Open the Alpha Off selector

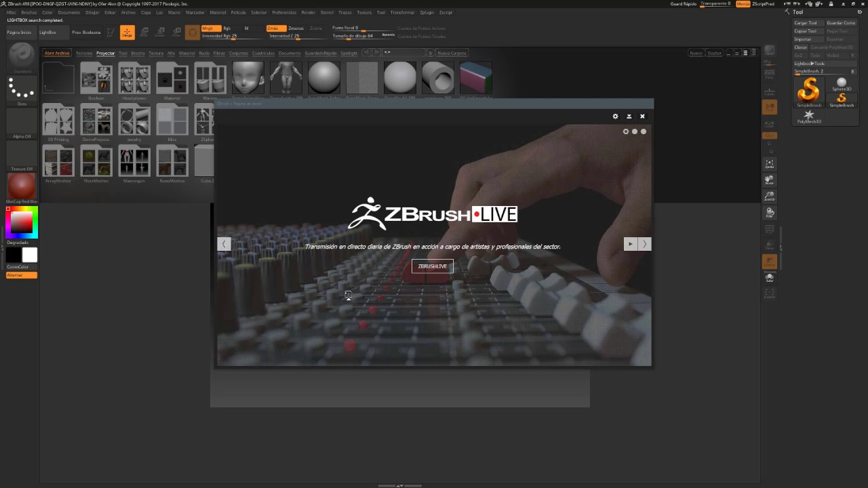[x=22, y=123]
